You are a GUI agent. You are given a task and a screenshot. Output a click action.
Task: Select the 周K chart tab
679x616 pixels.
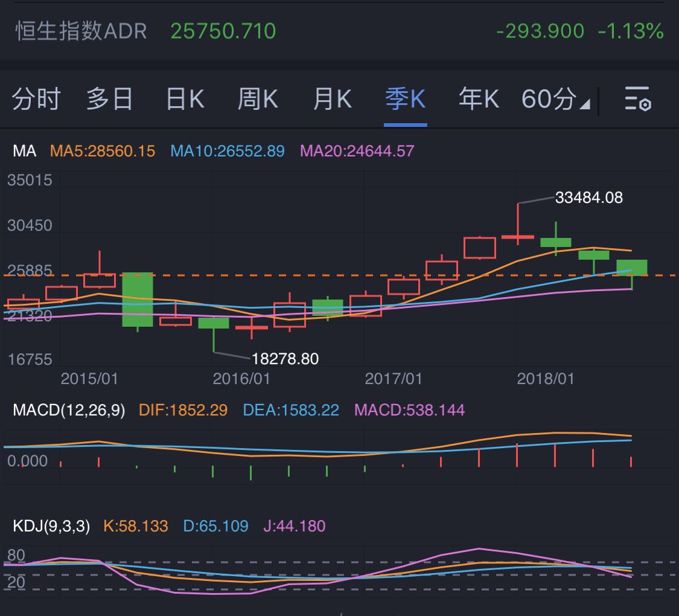pos(258,99)
